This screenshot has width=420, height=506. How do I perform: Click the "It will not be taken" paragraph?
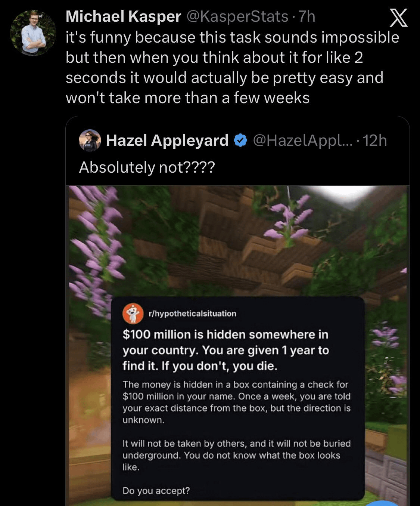[x=236, y=455]
